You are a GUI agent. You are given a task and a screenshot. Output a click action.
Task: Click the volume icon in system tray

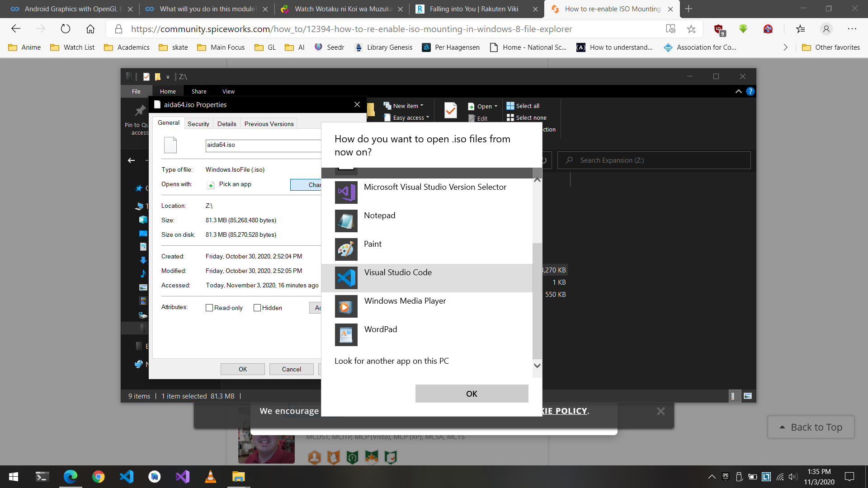[x=793, y=477]
